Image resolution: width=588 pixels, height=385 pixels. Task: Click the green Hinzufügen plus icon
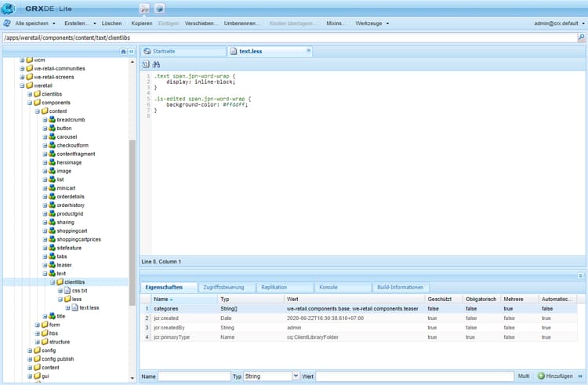[541, 376]
